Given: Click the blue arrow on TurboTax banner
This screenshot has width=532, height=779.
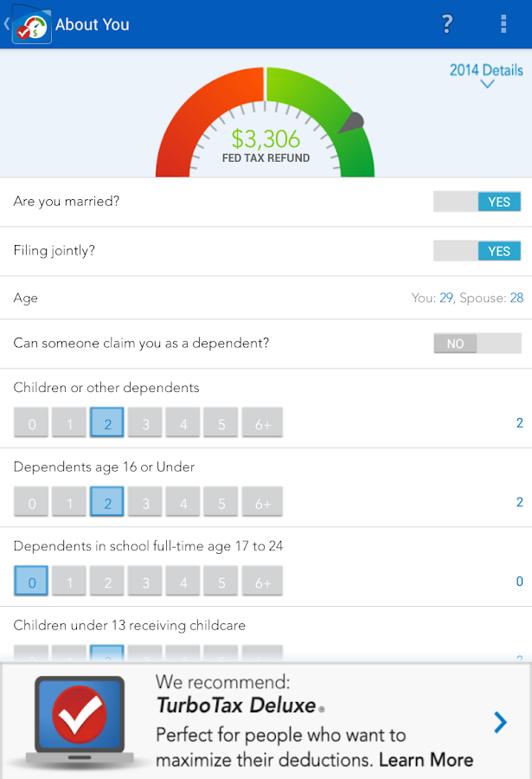Looking at the screenshot, I should (x=500, y=722).
